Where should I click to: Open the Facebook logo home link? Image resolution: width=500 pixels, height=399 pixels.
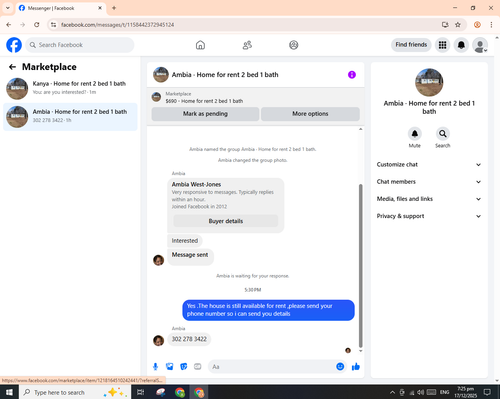tap(14, 45)
